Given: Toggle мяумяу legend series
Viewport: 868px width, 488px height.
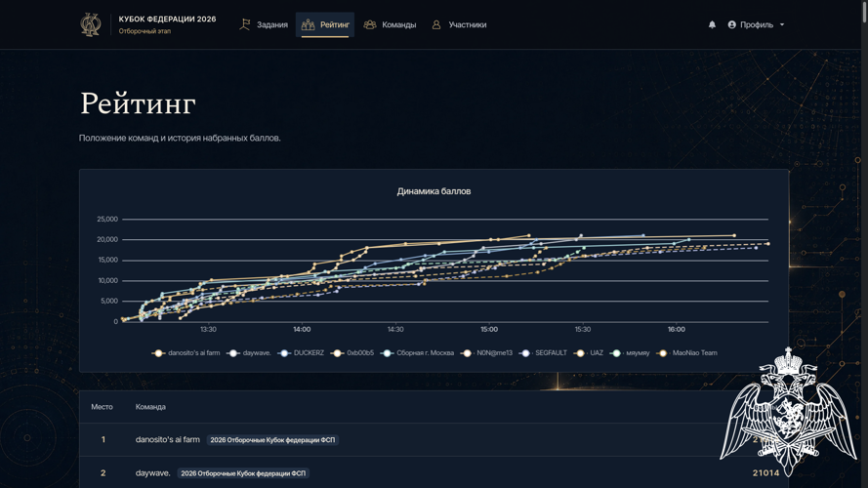Looking at the screenshot, I should tap(630, 353).
